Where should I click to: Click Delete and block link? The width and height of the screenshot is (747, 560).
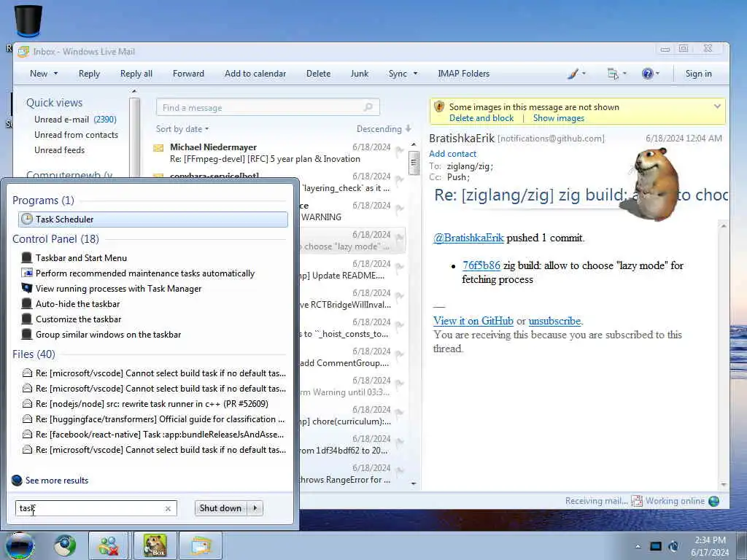coord(481,118)
